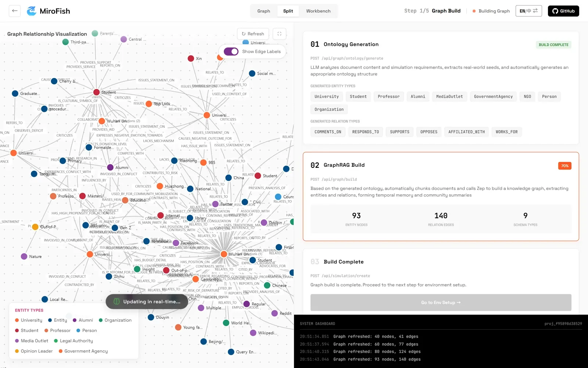
Task: Click the WORKS_FOR relation tag
Action: coord(506,132)
